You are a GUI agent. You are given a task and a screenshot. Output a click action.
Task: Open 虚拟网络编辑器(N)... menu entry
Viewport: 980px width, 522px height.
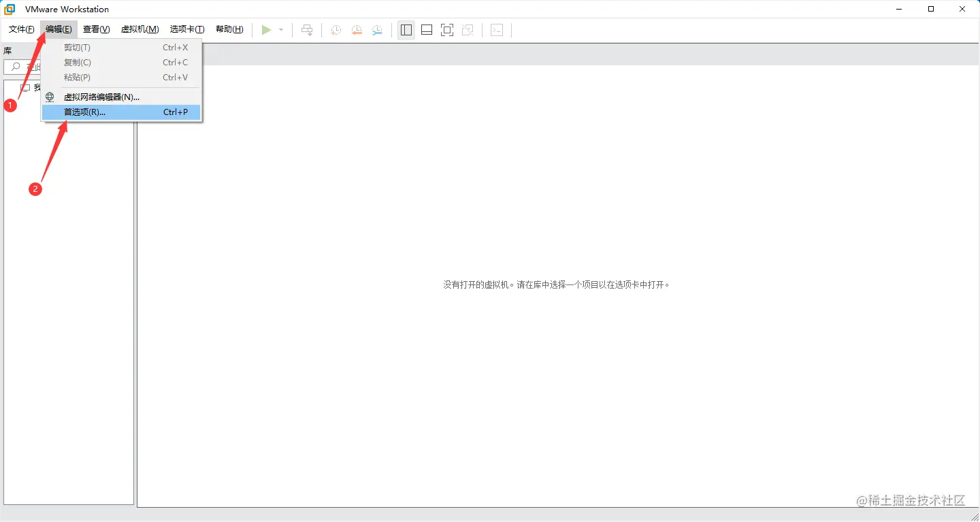click(x=121, y=97)
